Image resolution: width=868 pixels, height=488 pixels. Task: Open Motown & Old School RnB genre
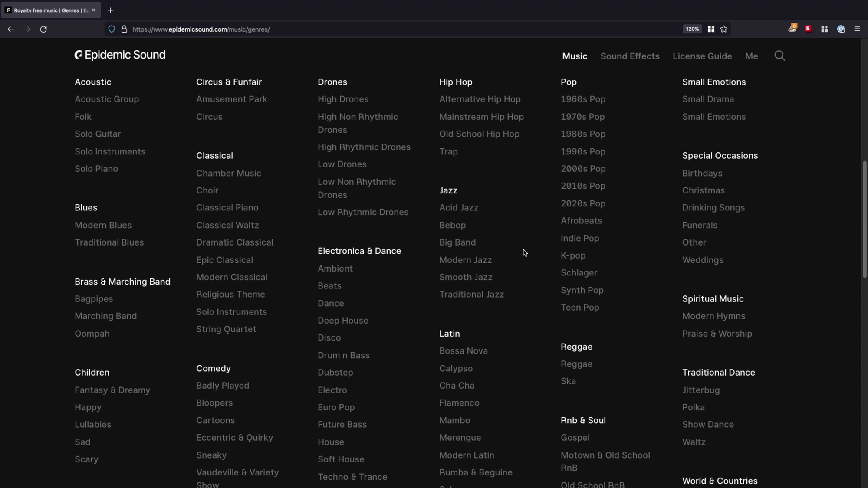[x=605, y=462]
